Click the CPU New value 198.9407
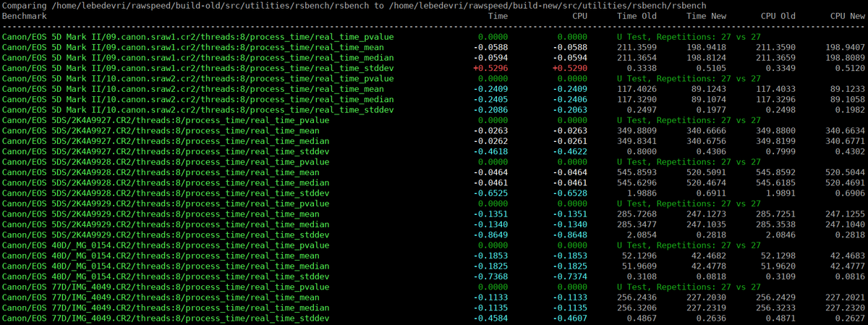 pyautogui.click(x=846, y=47)
